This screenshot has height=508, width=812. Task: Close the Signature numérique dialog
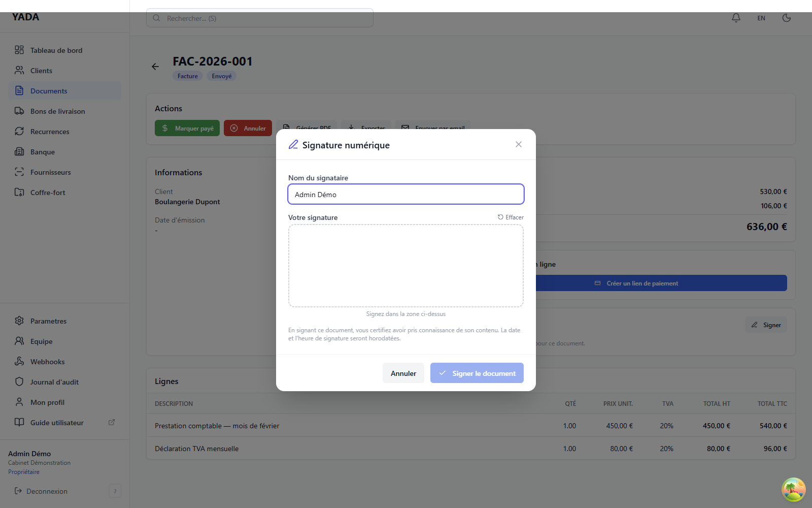518,144
